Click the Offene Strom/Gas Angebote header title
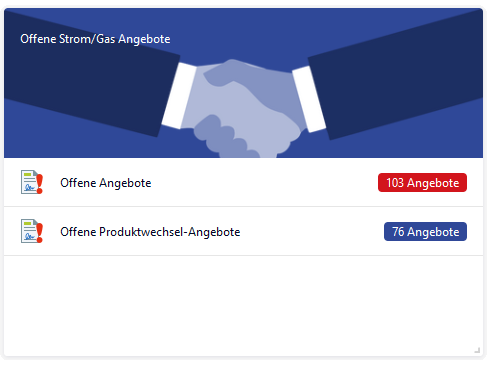489x365 pixels. 95,39
